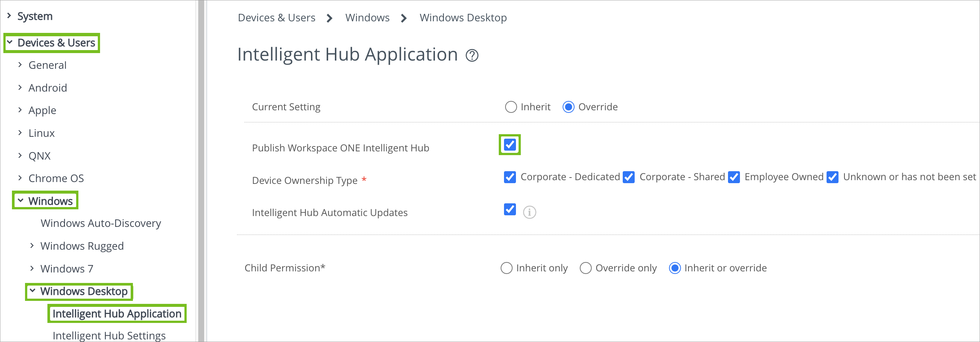
Task: Open Intelligent Hub Settings page
Action: click(x=109, y=336)
